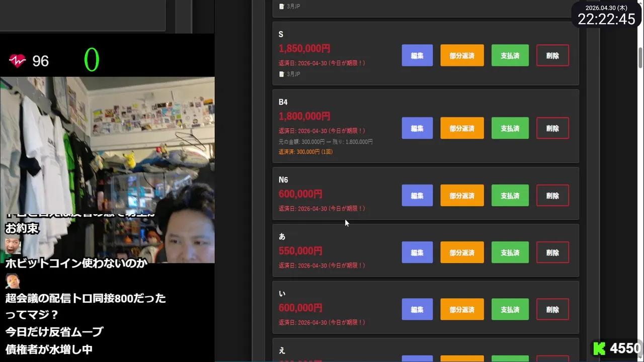
Task: Click the 返済日 line in the N6 card
Action: pyautogui.click(x=322, y=208)
